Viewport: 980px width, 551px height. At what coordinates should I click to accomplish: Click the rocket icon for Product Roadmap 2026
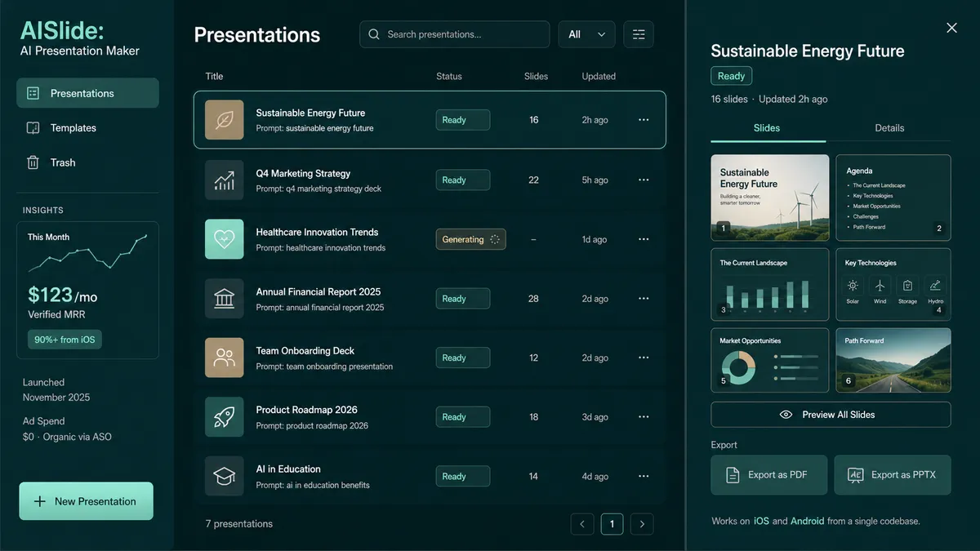(x=224, y=417)
